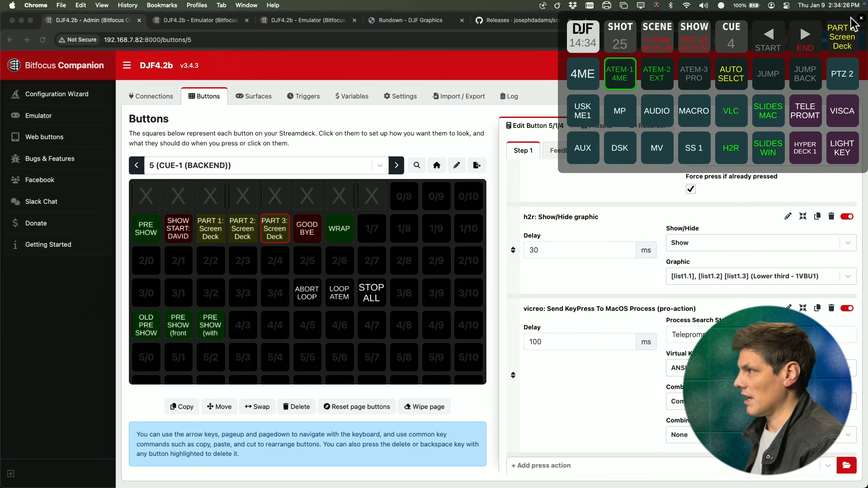Uncheck Force press if already pressed
Image resolution: width=868 pixels, height=488 pixels.
(690, 189)
